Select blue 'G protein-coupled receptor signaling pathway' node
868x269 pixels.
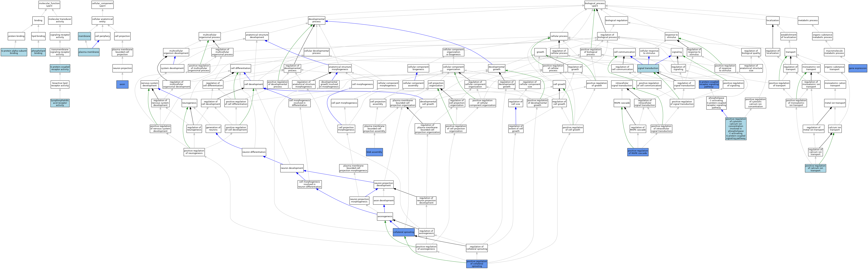(x=709, y=84)
